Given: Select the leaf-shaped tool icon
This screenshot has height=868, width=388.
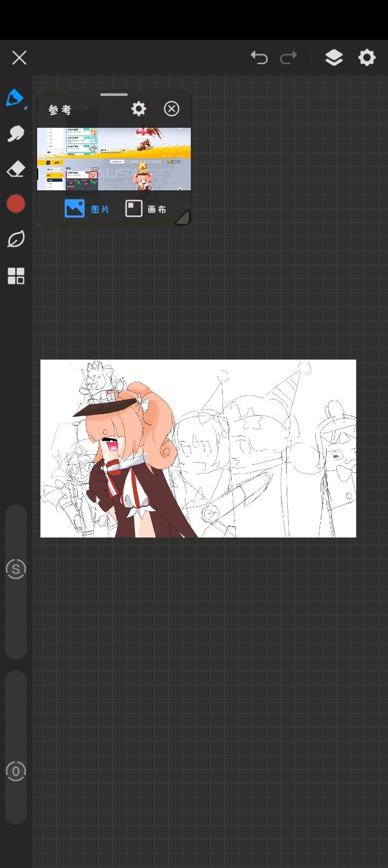Looking at the screenshot, I should 16,239.
